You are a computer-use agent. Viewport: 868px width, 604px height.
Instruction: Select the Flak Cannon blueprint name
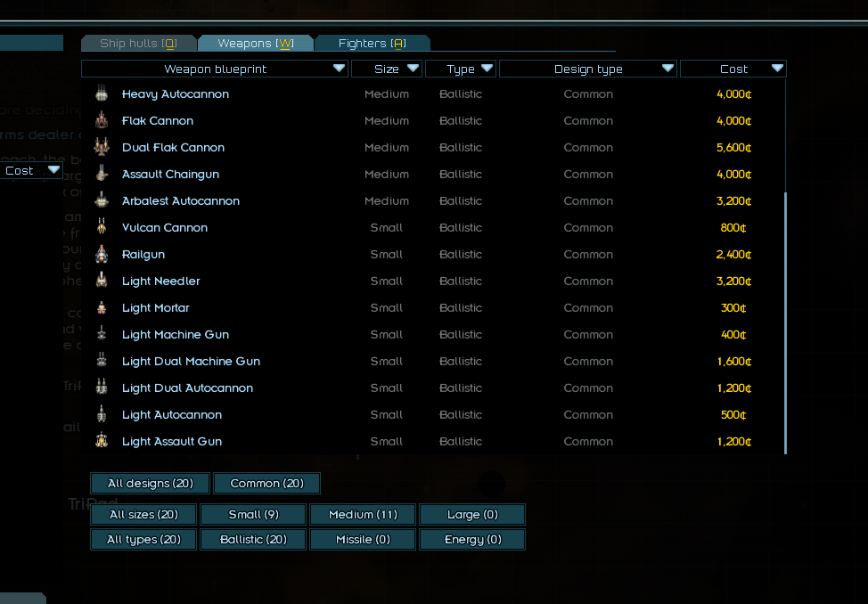tap(157, 120)
